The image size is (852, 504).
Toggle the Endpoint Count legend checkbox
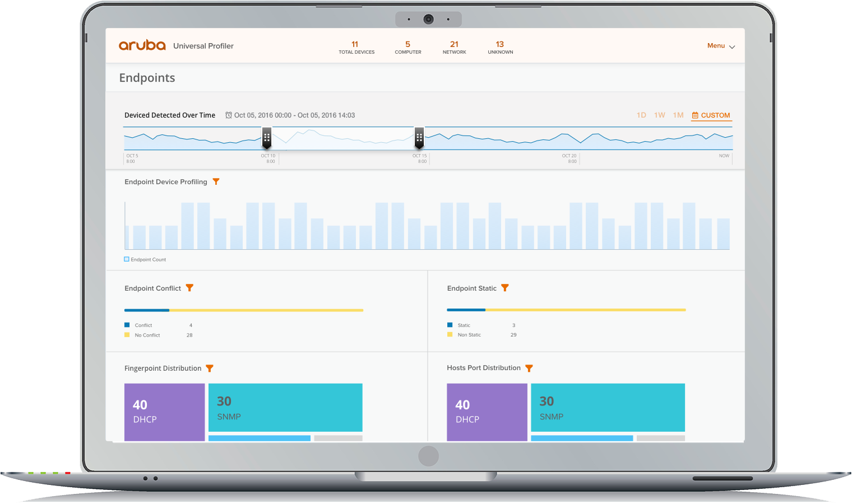(x=127, y=259)
